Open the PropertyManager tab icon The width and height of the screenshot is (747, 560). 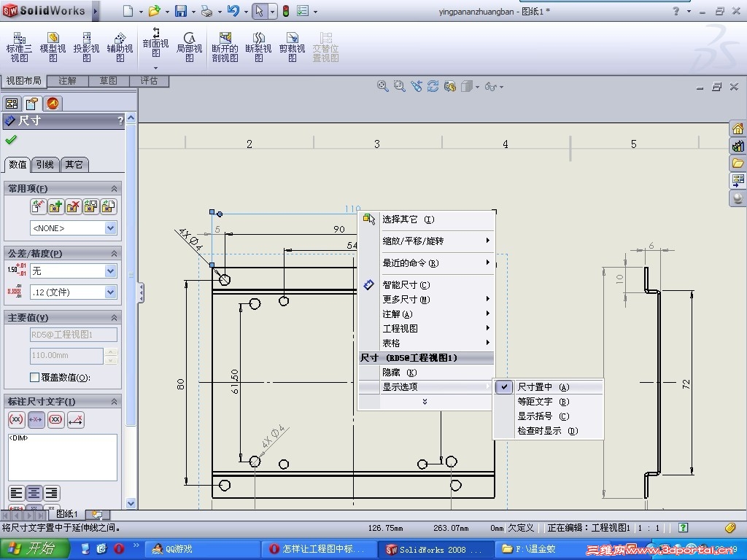click(32, 104)
